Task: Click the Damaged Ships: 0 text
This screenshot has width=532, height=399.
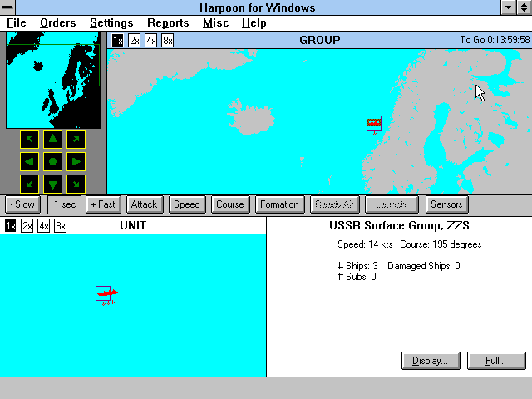Action: (x=424, y=266)
